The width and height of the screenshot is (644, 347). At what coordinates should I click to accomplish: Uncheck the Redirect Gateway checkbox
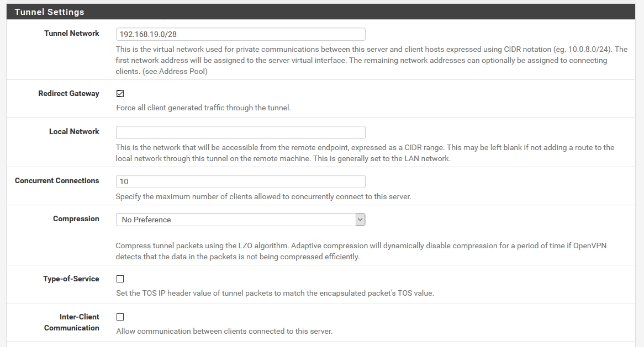click(120, 94)
